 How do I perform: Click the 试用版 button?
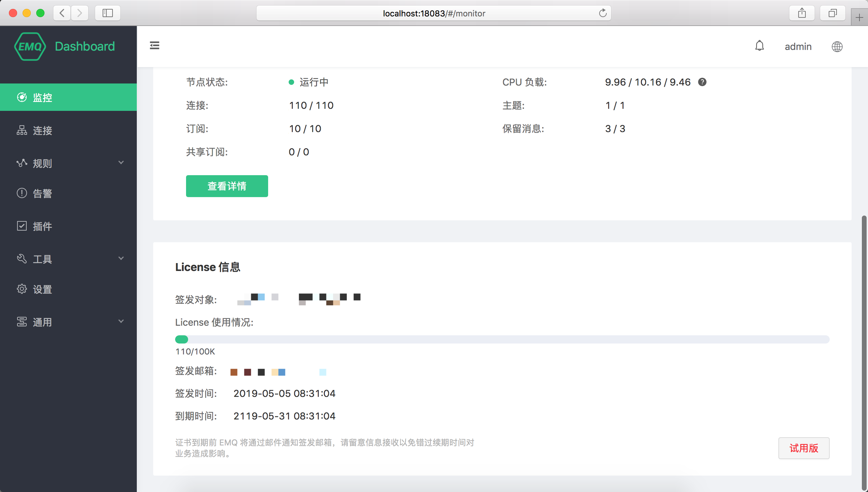[804, 448]
